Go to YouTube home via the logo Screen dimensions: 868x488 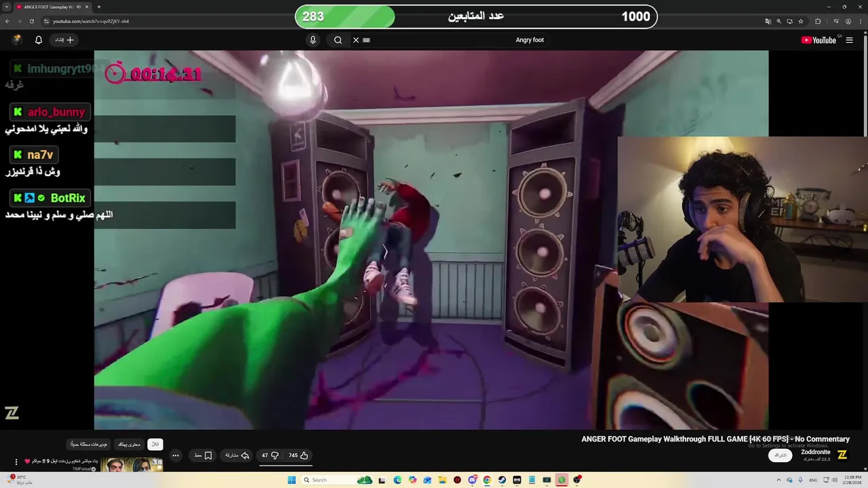[x=818, y=40]
